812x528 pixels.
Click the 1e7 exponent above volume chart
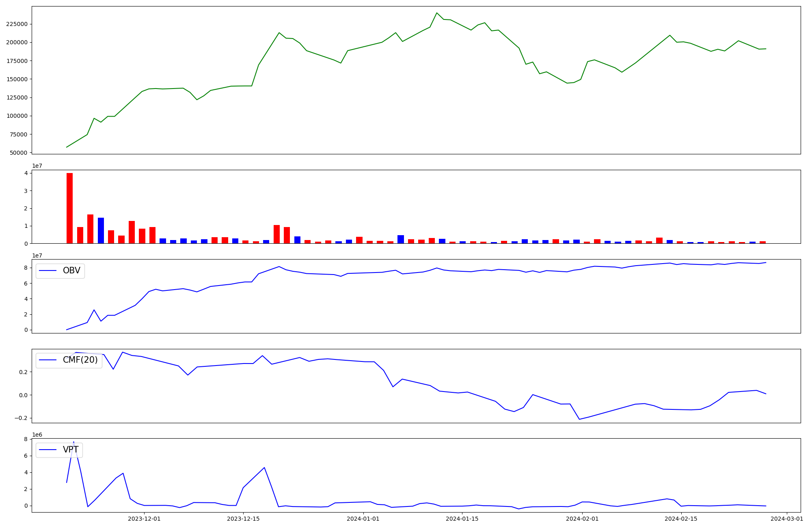click(37, 166)
